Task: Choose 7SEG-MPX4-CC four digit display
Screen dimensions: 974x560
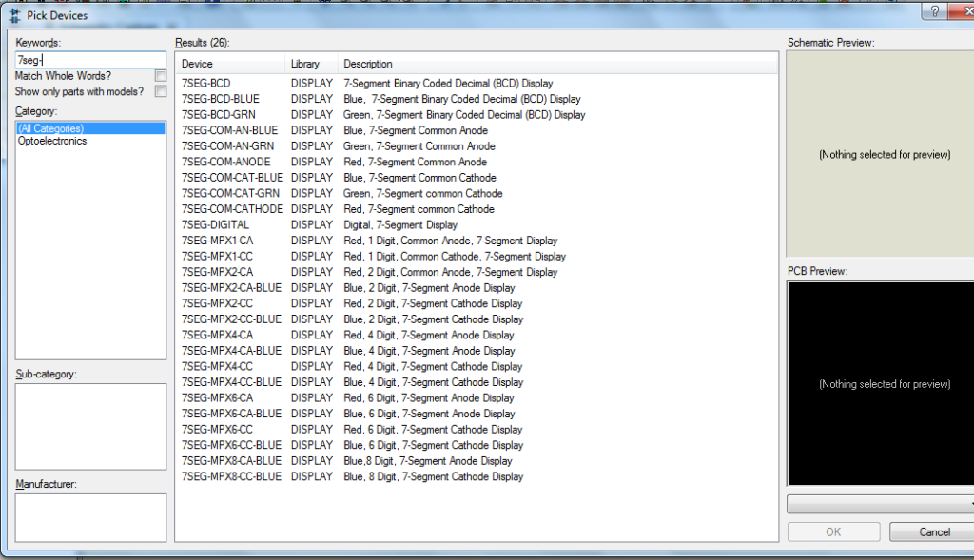Action: tap(217, 366)
